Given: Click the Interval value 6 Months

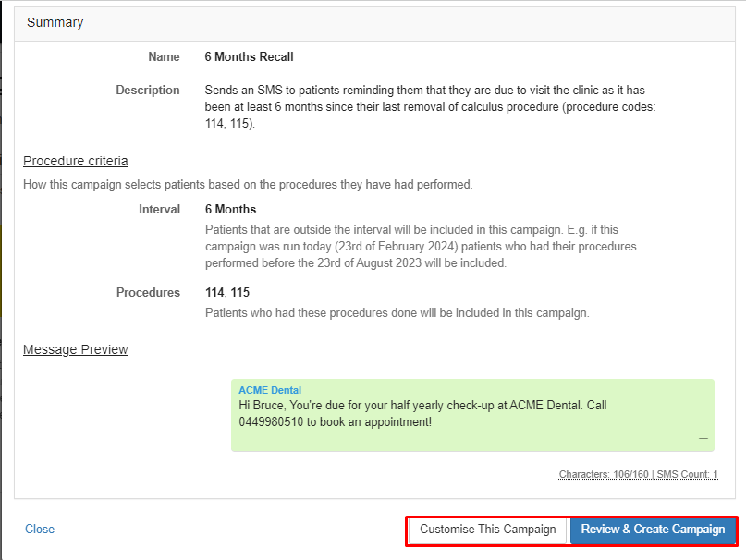Looking at the screenshot, I should click(230, 209).
